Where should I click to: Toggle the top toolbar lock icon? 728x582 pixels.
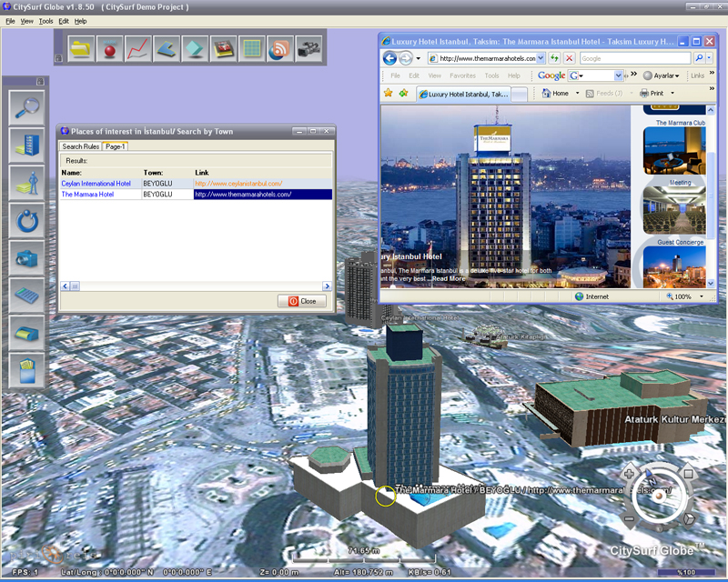59,58
